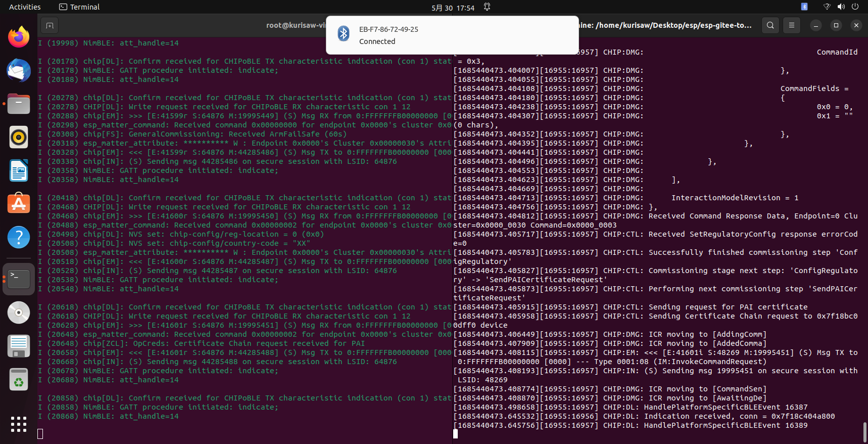
Task: Open Ubuntu Software store
Action: click(x=19, y=204)
